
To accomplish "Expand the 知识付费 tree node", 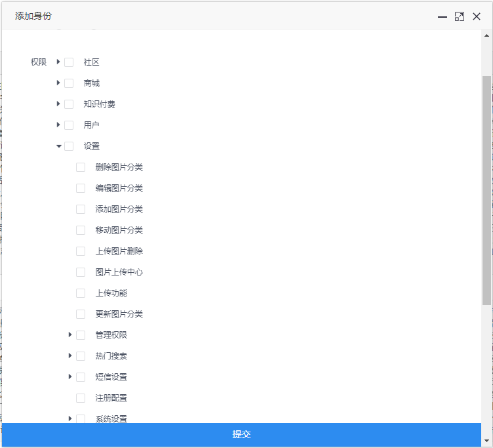I will coord(58,104).
